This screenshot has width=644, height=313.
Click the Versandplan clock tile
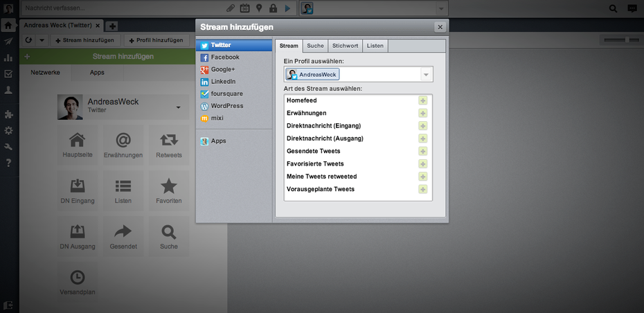point(78,282)
